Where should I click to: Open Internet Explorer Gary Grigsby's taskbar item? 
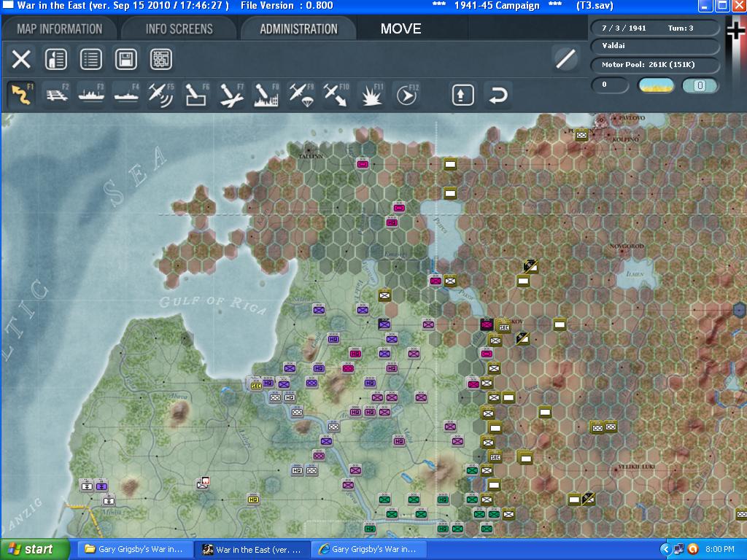pyautogui.click(x=368, y=550)
